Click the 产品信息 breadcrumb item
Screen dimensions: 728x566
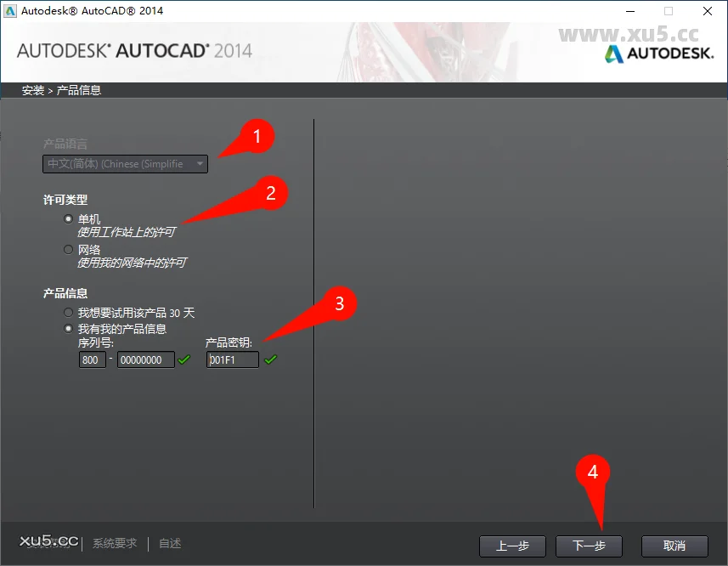pos(79,90)
